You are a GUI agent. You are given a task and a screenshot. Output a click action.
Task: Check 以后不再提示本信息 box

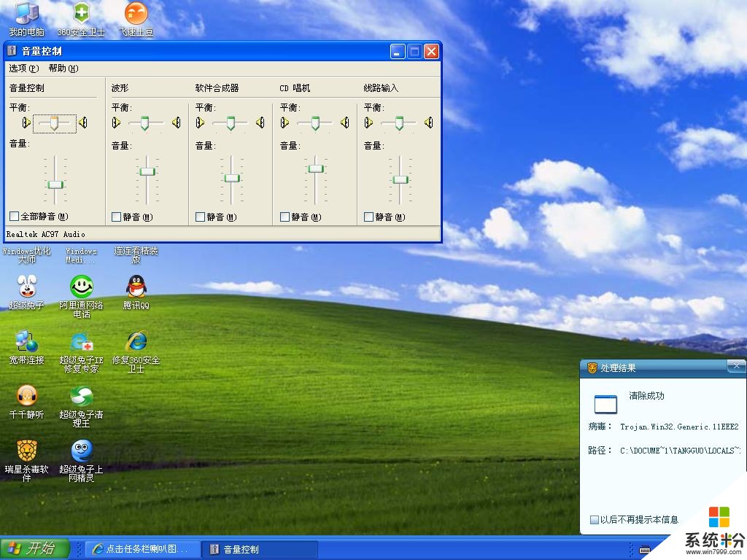coord(595,519)
